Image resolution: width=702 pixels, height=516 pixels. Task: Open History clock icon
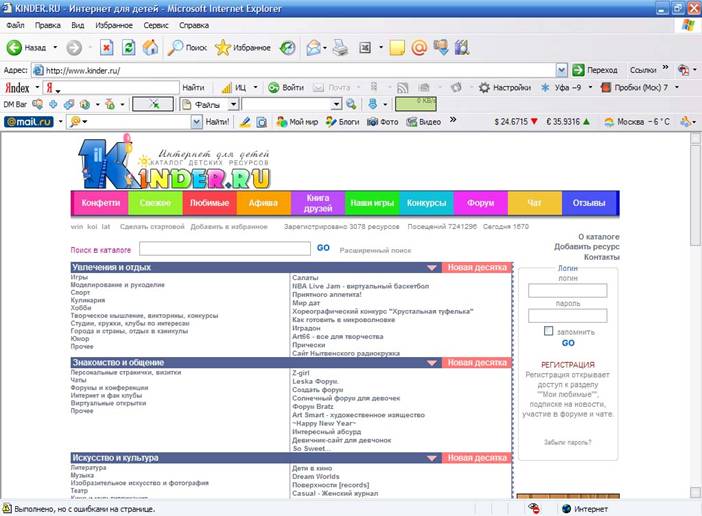(287, 47)
